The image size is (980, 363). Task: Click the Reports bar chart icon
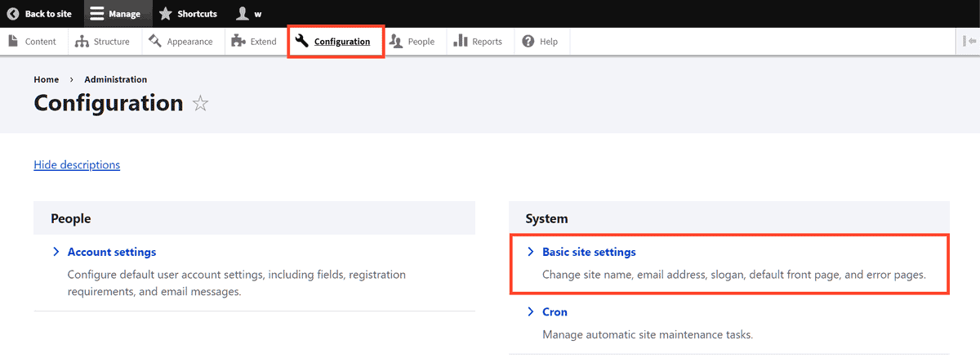click(461, 42)
